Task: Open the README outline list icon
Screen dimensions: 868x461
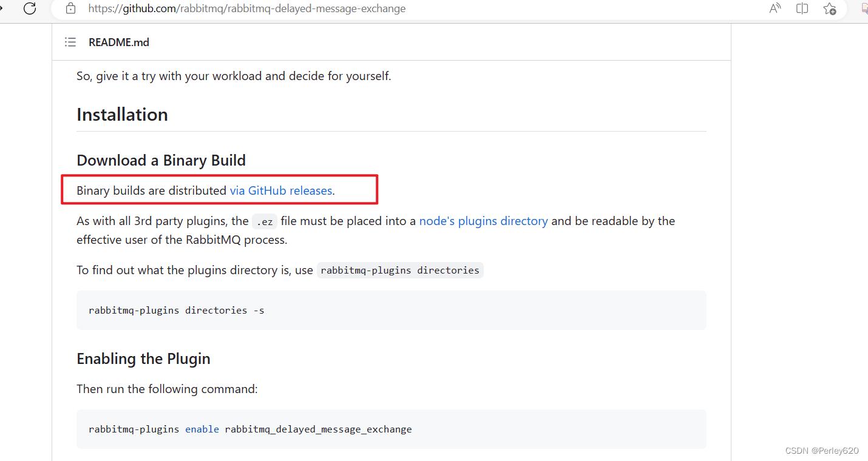Action: pos(70,42)
